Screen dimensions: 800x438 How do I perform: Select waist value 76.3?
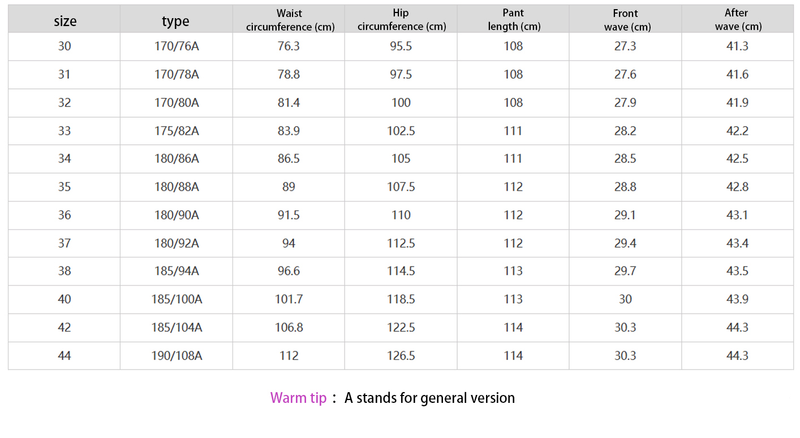[x=289, y=47]
